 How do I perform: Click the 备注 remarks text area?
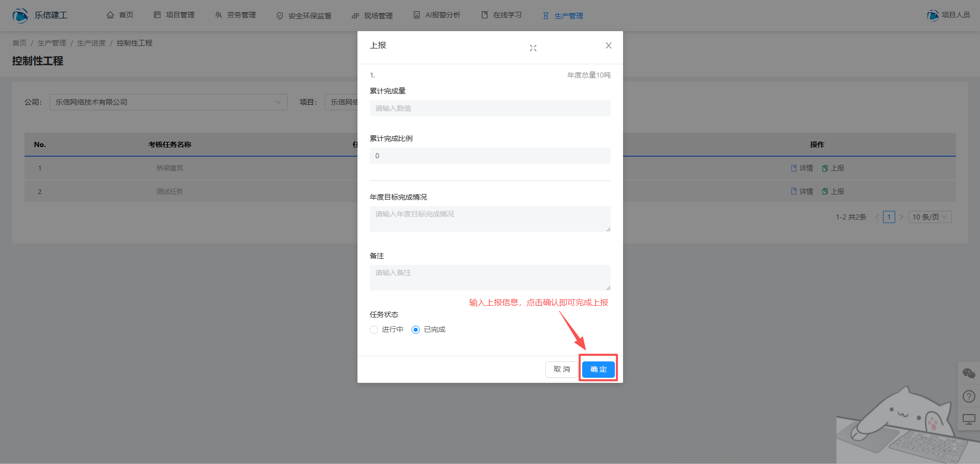coord(490,277)
